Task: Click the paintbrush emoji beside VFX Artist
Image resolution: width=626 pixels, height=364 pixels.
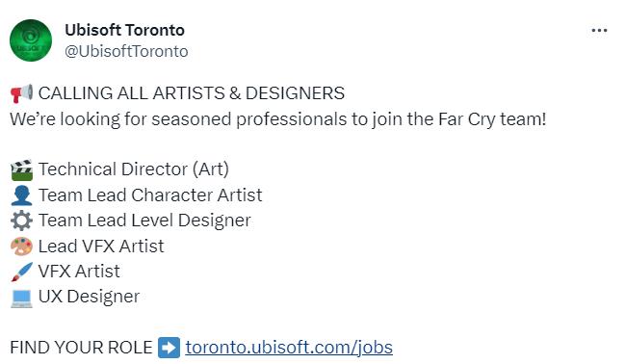Action: coord(21,272)
